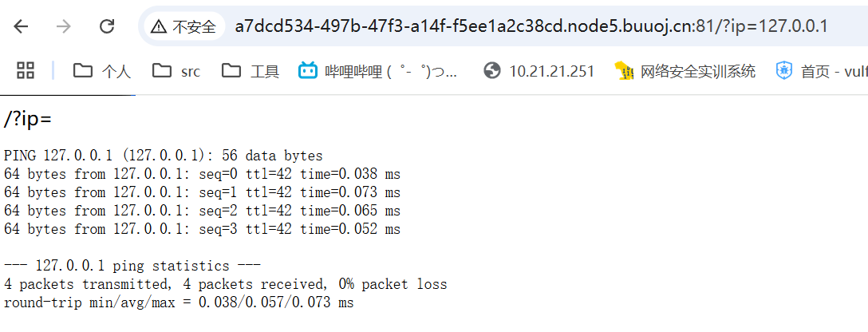The height and width of the screenshot is (332, 868).
Task: Open the blue shield 首页 - vulf bookmark
Action: pyautogui.click(x=822, y=71)
